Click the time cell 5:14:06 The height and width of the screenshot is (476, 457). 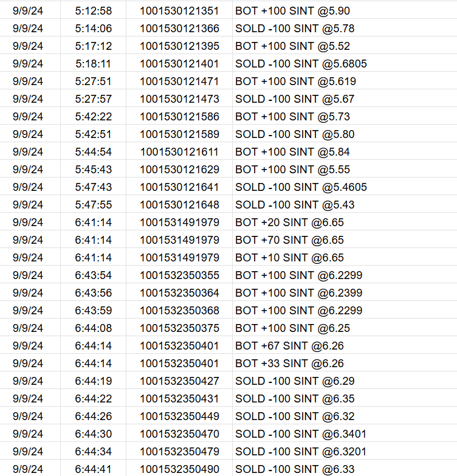coord(93,29)
